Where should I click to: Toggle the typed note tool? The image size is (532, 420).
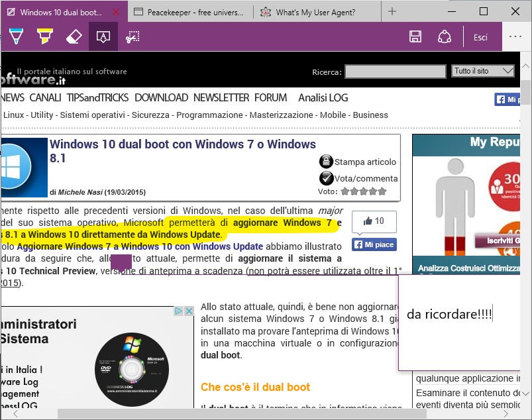point(103,36)
